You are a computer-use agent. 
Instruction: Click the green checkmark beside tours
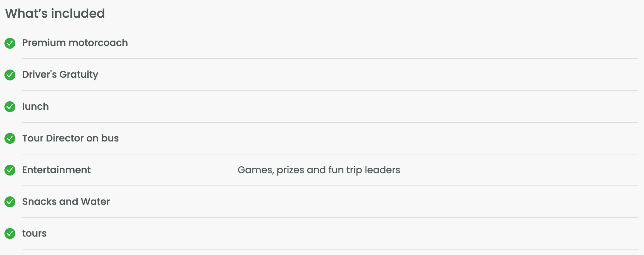pos(10,234)
